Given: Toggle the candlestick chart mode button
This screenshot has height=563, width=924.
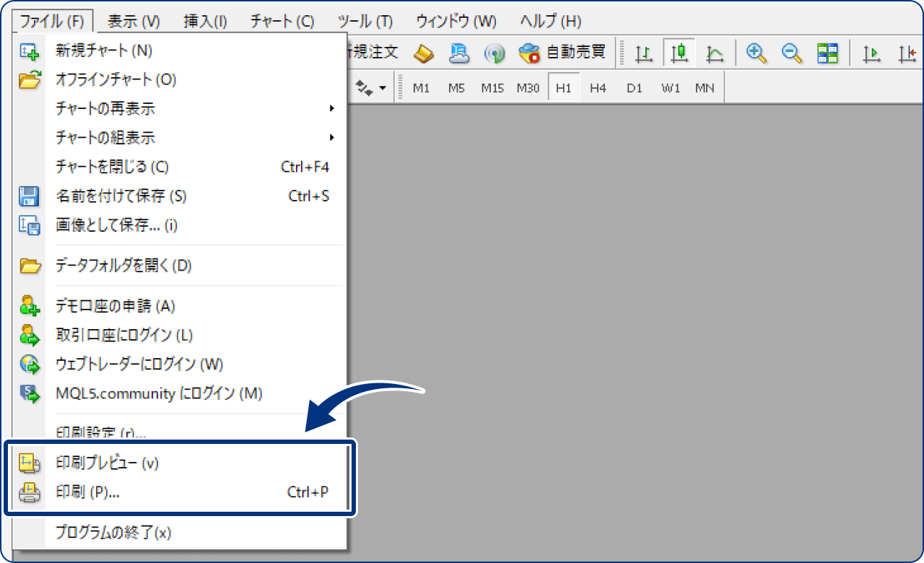Looking at the screenshot, I should 679,53.
